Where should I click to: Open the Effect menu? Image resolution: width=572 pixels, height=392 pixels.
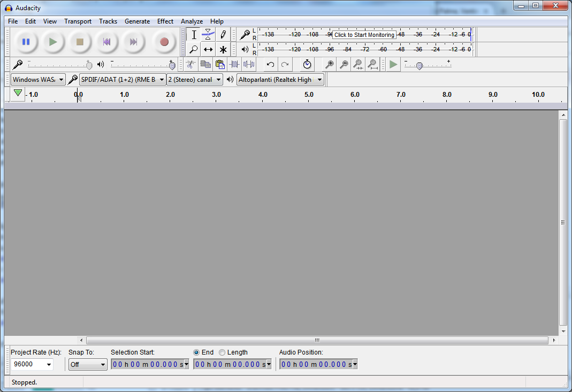pos(165,21)
